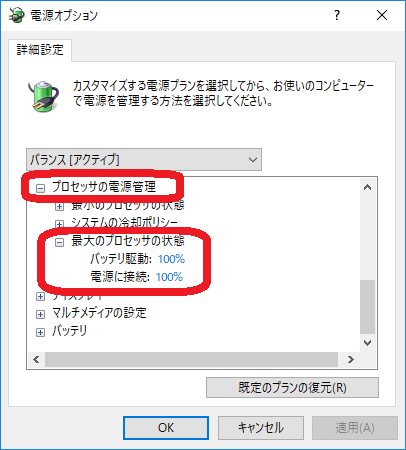This screenshot has height=450, width=406.
Task: Click the OK button
Action: coord(166,428)
